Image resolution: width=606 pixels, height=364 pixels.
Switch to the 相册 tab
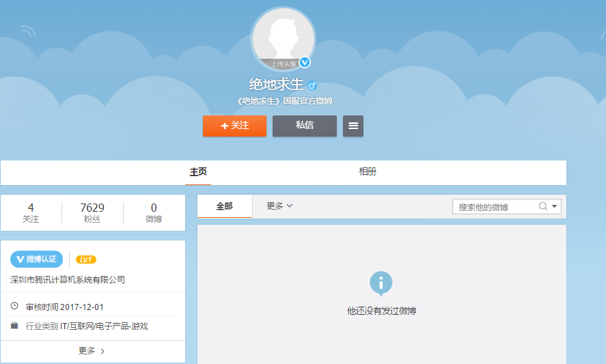click(368, 172)
